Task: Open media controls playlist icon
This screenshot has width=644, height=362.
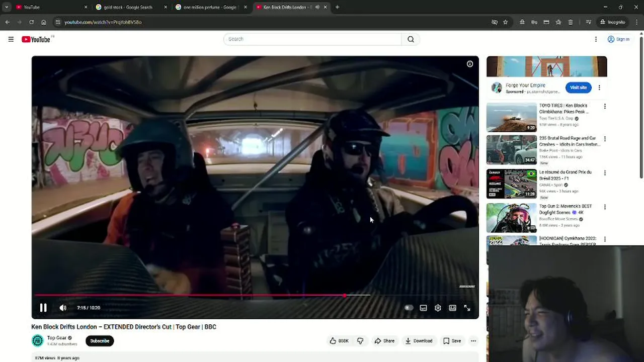Action: coord(588,22)
